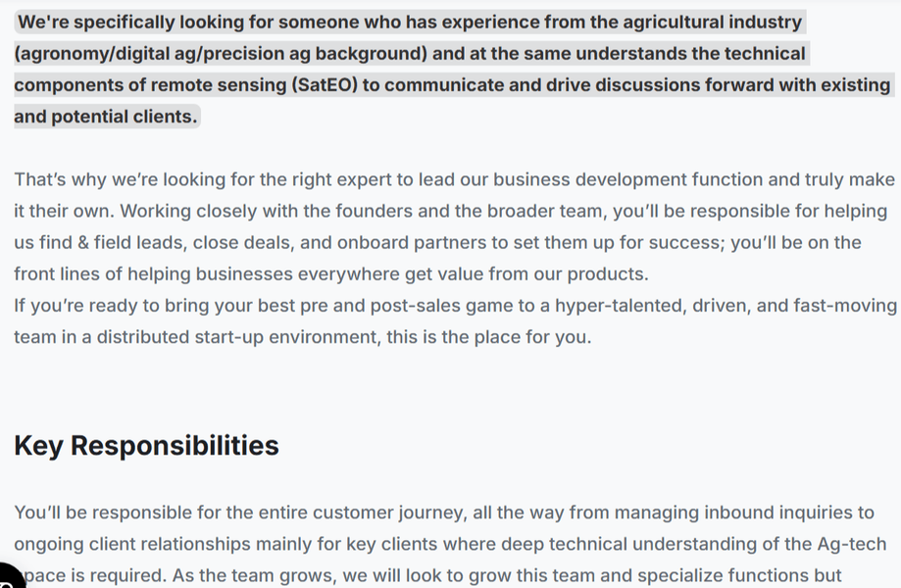Click the sentence beginning 'If you're ready'

point(455,321)
